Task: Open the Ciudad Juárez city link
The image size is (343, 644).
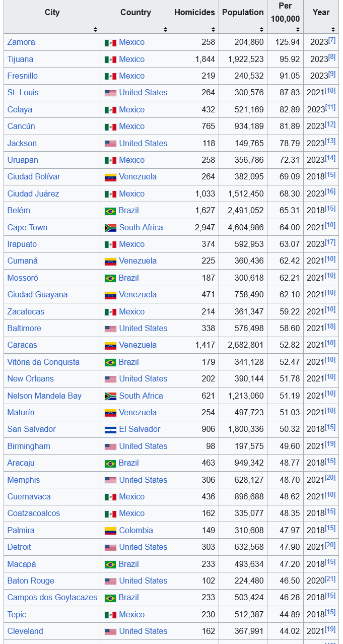Action: [33, 194]
